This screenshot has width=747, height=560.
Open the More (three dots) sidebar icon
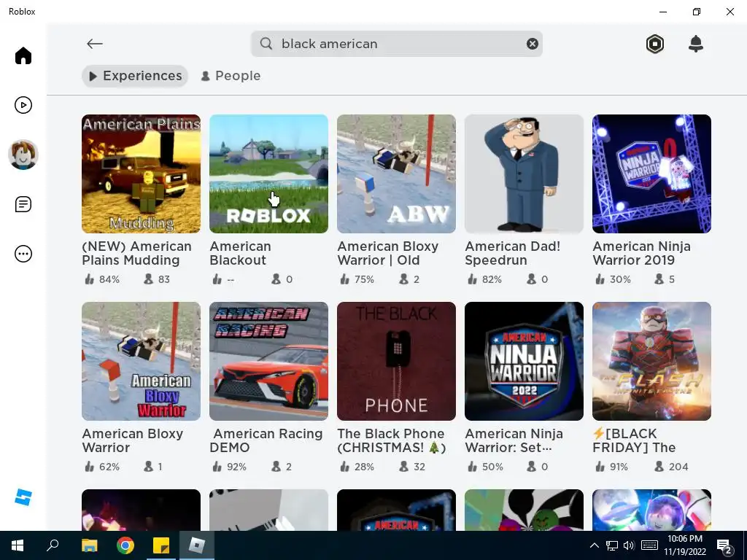pyautogui.click(x=23, y=254)
